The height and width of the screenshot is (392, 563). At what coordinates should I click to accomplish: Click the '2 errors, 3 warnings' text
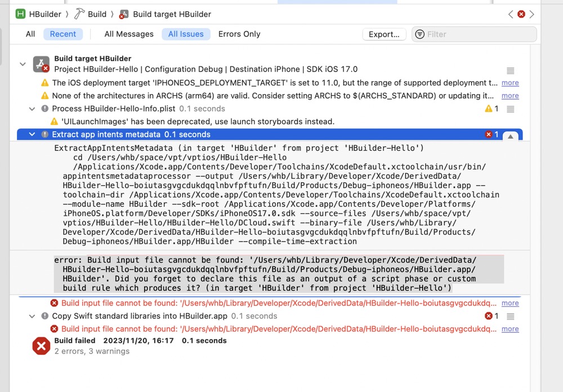(92, 351)
